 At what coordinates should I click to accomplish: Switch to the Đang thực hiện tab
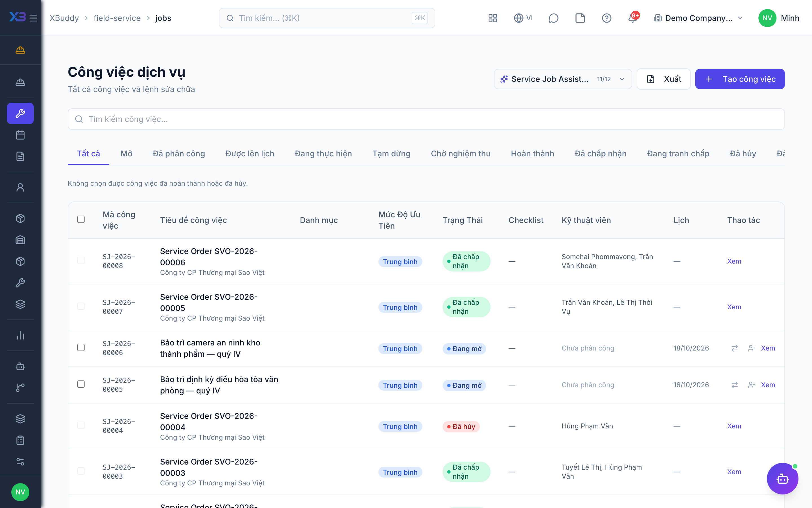323,154
